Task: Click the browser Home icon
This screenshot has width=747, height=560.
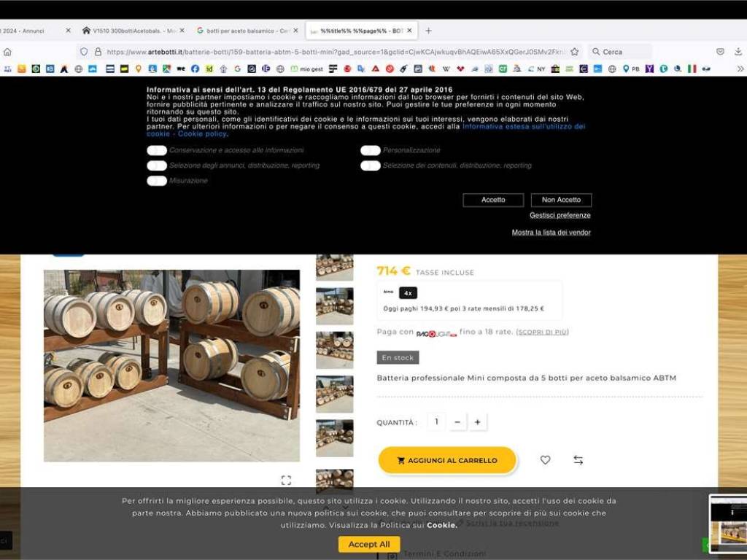Action: (x=7, y=52)
